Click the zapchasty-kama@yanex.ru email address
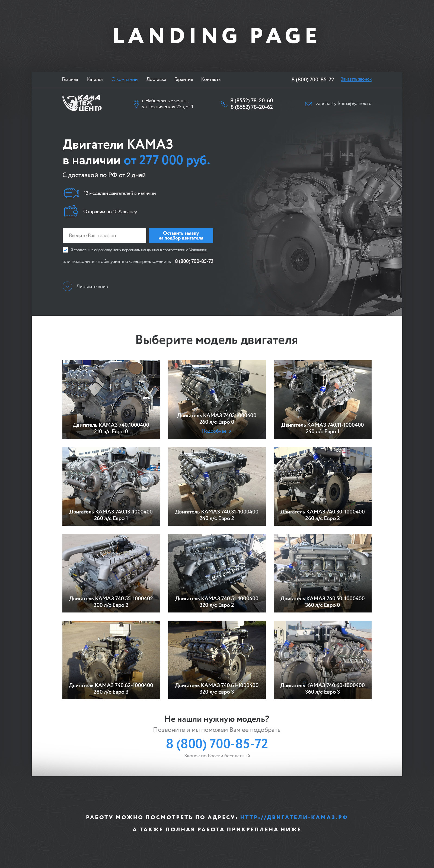Screen dimensions: 434x868 pyautogui.click(x=343, y=103)
